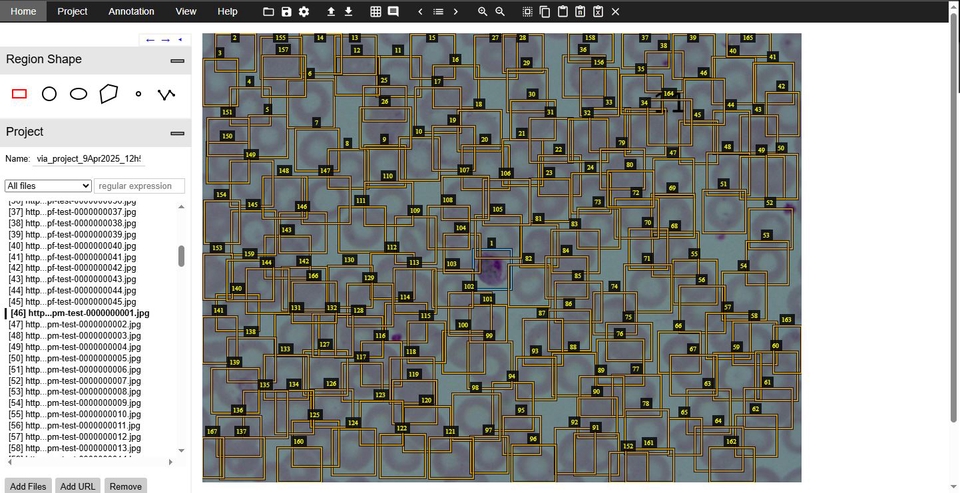Select the rectangle region shape

pyautogui.click(x=20, y=94)
